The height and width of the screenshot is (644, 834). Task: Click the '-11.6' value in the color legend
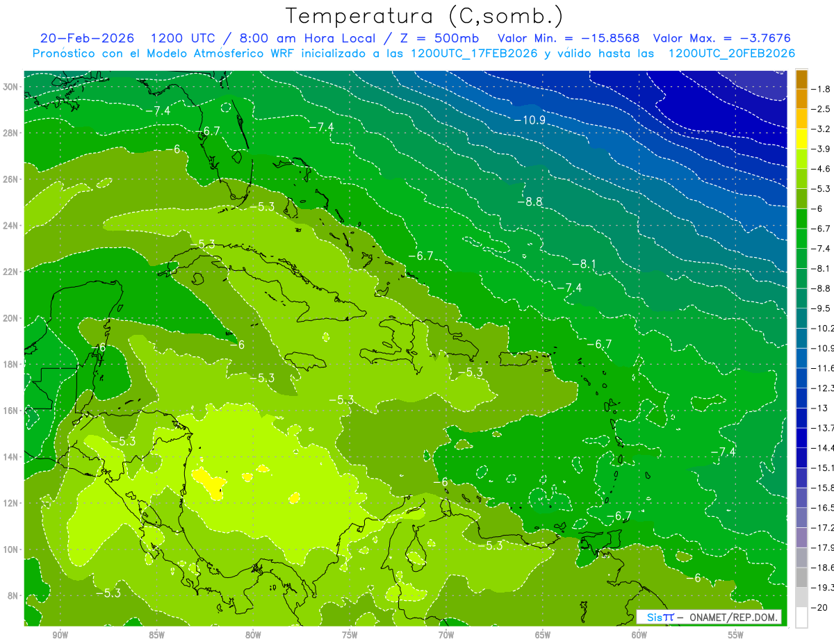(x=822, y=368)
